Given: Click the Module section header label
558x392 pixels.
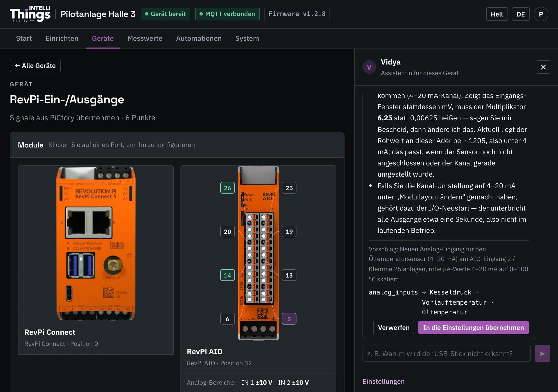Looking at the screenshot, I should (31, 145).
